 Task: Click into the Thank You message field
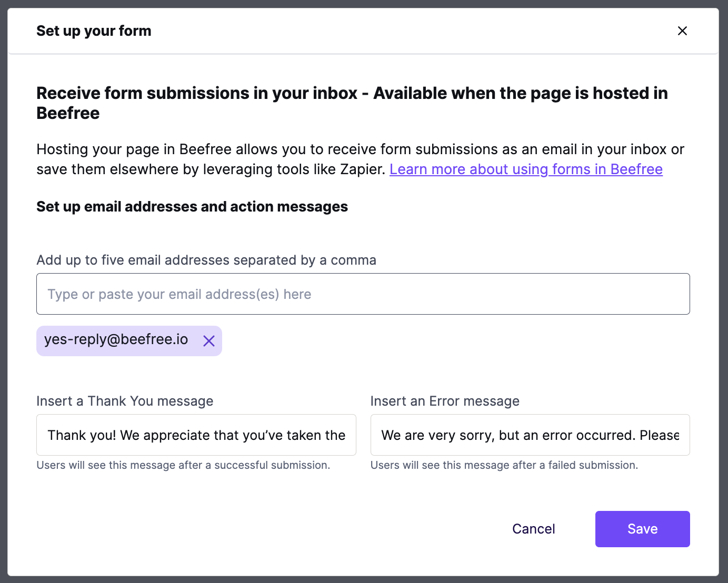click(x=196, y=435)
